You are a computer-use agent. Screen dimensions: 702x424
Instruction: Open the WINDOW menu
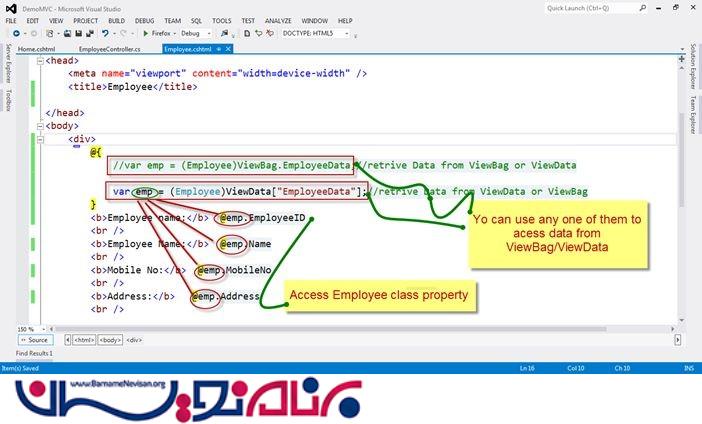point(314,21)
